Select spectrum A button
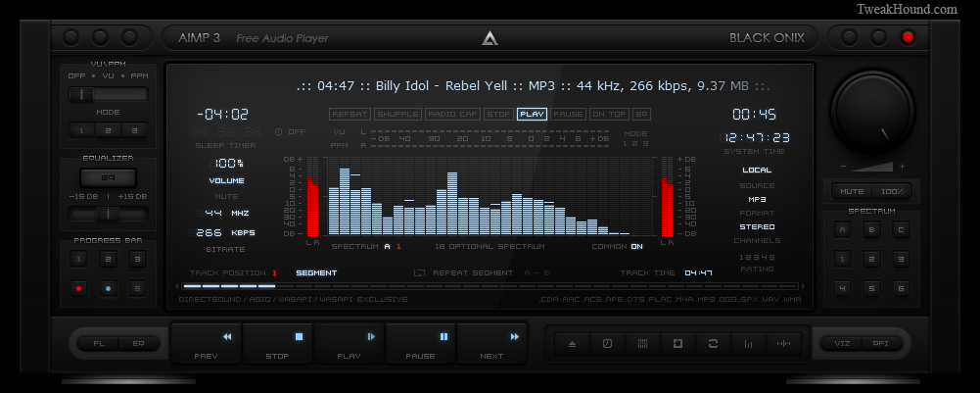This screenshot has height=393, width=980. point(842,229)
